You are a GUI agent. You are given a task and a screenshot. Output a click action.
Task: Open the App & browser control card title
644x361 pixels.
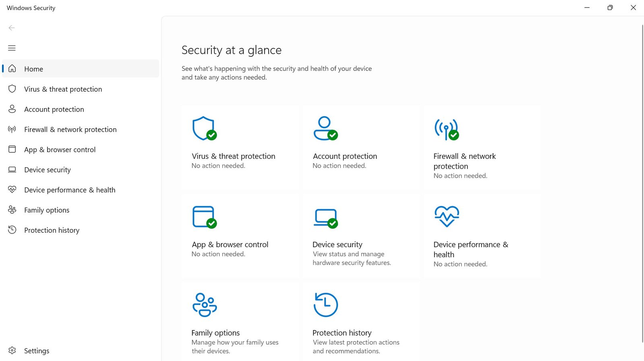tap(230, 244)
